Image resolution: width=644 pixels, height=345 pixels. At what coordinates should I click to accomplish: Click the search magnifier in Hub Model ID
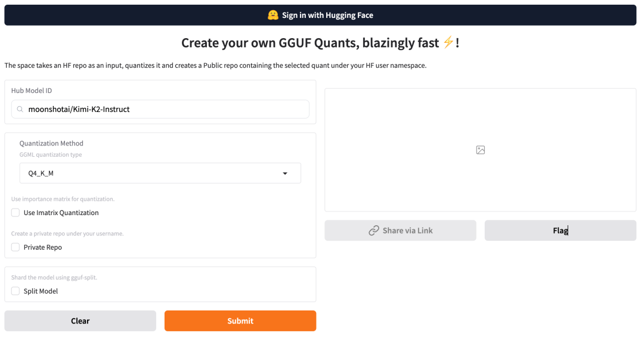(x=20, y=109)
